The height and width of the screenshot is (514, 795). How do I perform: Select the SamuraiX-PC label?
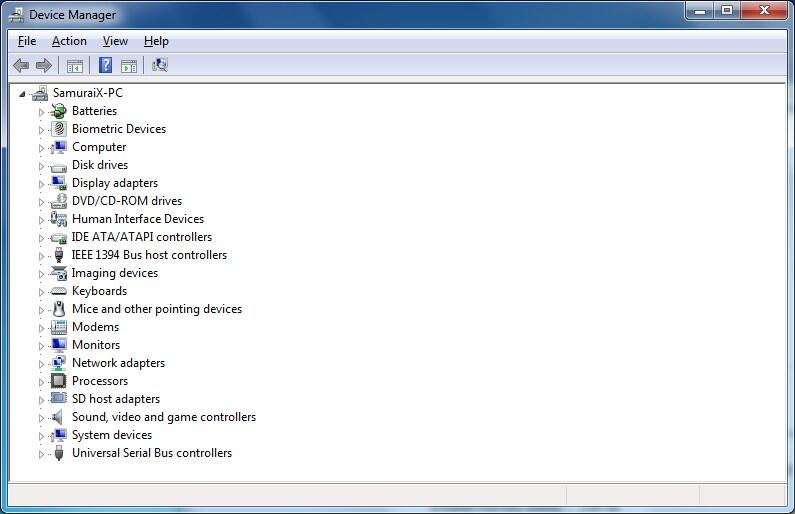[x=88, y=93]
